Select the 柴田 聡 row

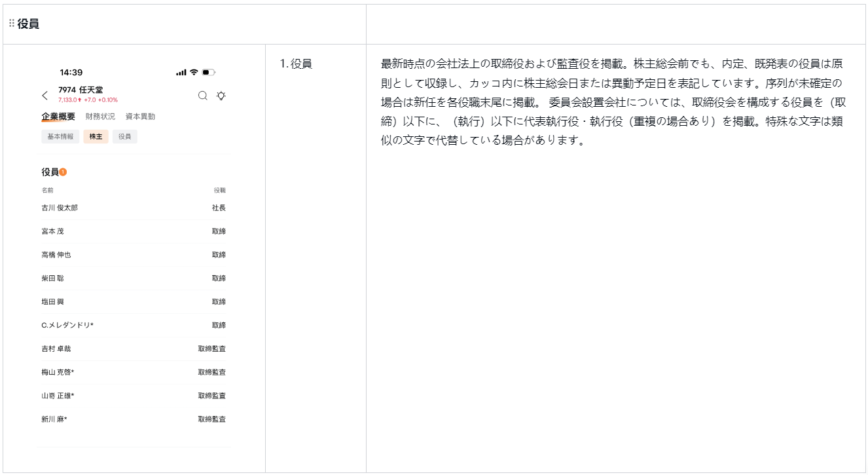click(x=134, y=278)
